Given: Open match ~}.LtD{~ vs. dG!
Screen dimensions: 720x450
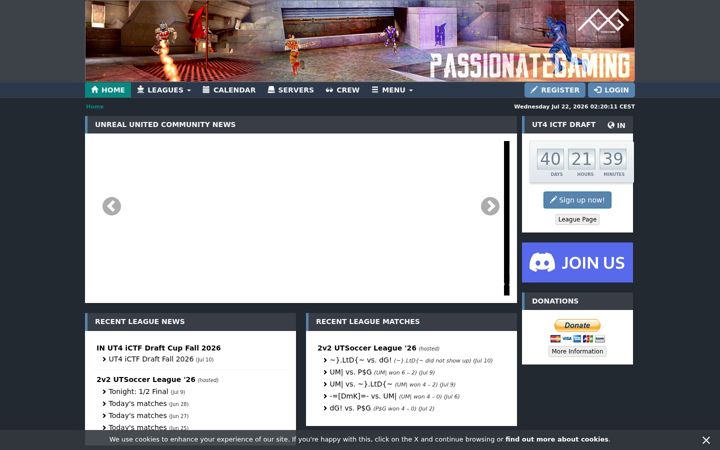Looking at the screenshot, I should click(360, 360).
